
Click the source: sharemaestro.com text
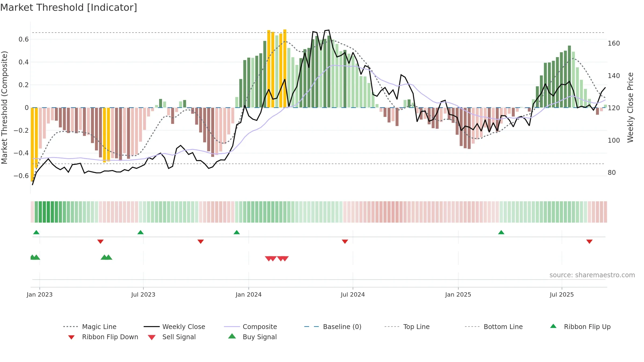[x=592, y=275]
